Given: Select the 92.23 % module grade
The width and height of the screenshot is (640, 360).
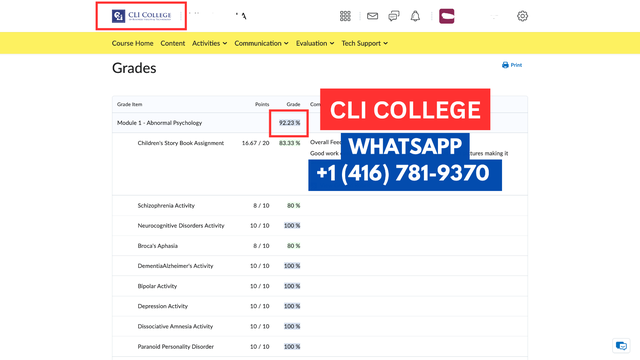Looking at the screenshot, I should tap(289, 122).
